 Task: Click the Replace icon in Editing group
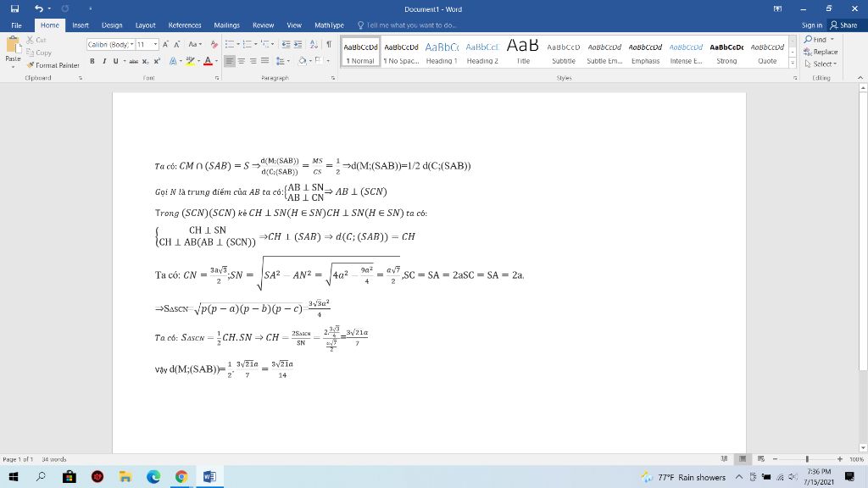[821, 52]
